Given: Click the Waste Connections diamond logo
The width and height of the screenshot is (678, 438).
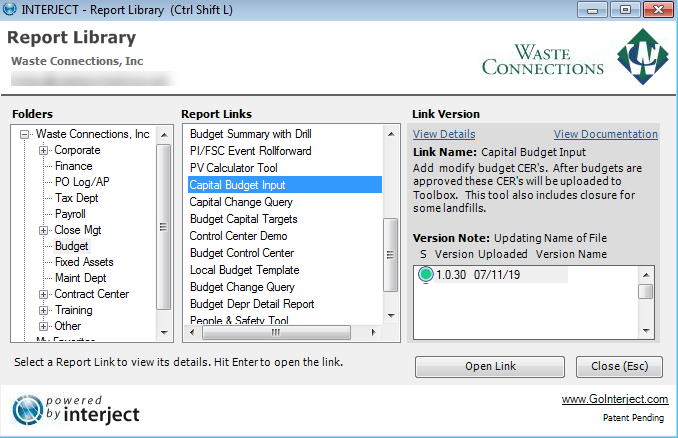Looking at the screenshot, I should click(643, 56).
